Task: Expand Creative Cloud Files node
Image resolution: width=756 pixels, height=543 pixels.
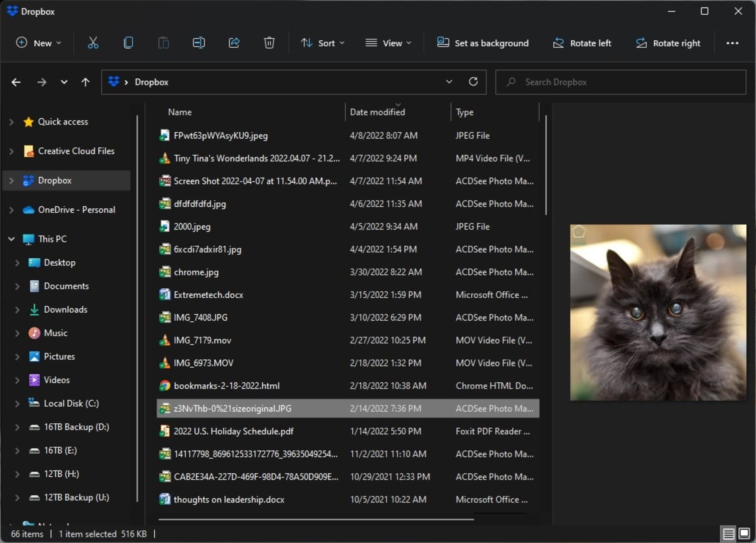Action: click(x=11, y=151)
